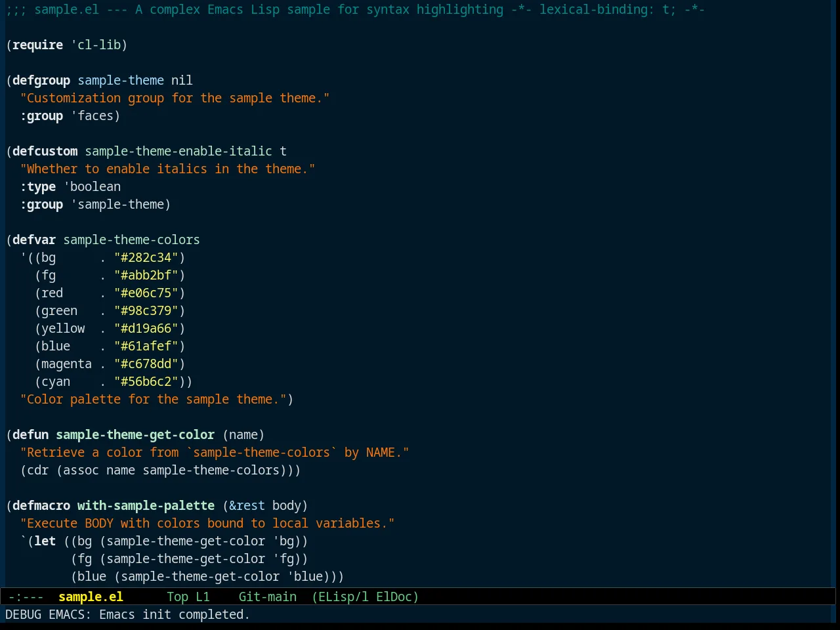
Task: Click the color string "#d19a66"
Action: [x=146, y=328]
